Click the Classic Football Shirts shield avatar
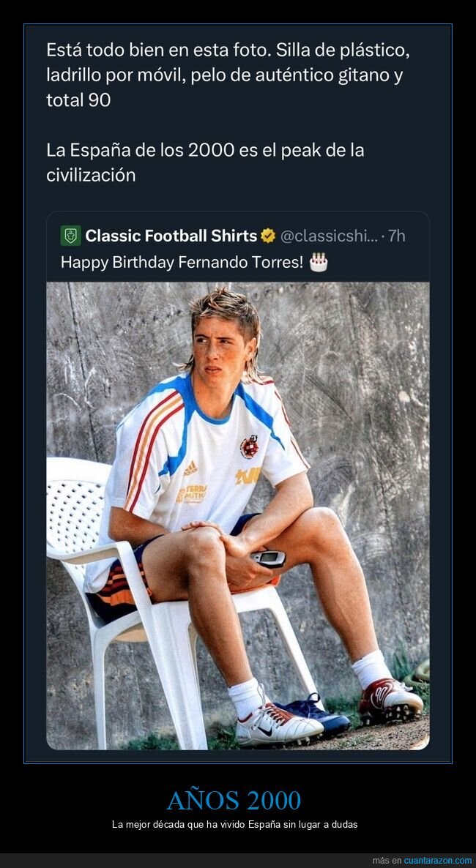This screenshot has width=476, height=868. click(x=70, y=236)
